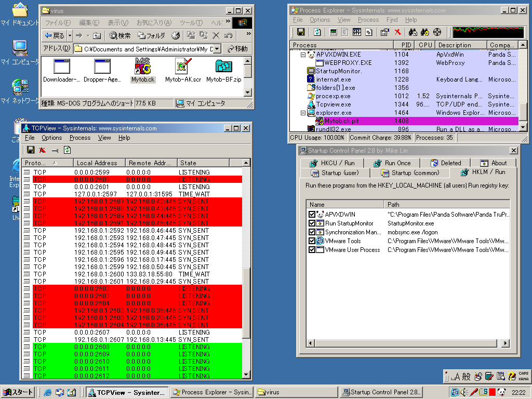Click the Save icon in TCPView toolbar

[31, 150]
